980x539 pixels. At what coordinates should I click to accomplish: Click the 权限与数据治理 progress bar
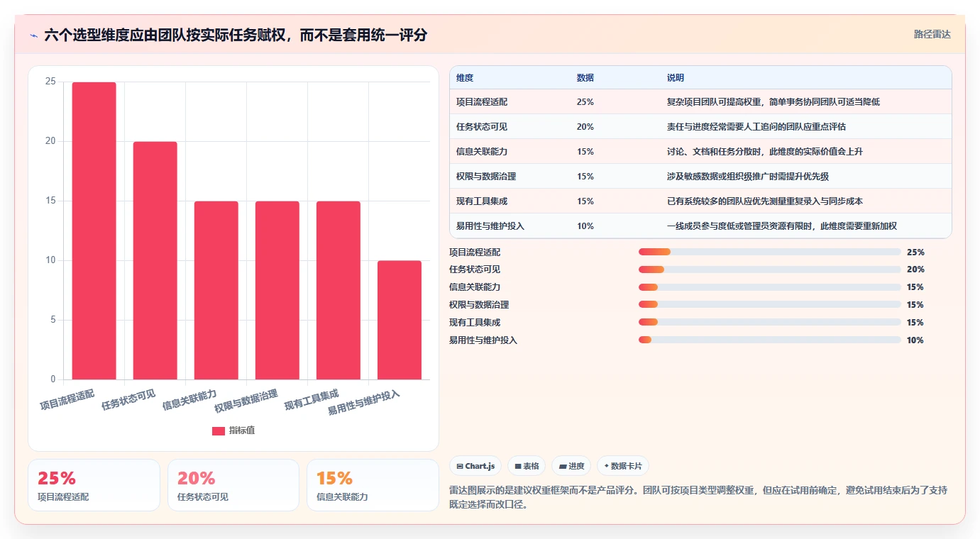pyautogui.click(x=769, y=305)
